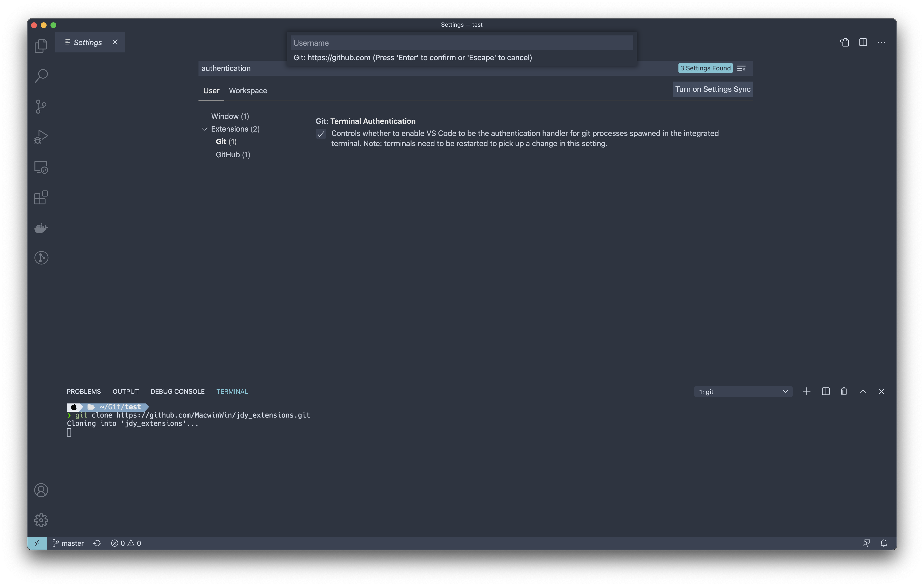Image resolution: width=924 pixels, height=586 pixels.
Task: Open the terminal selector dropdown '1: git'
Action: (x=743, y=392)
